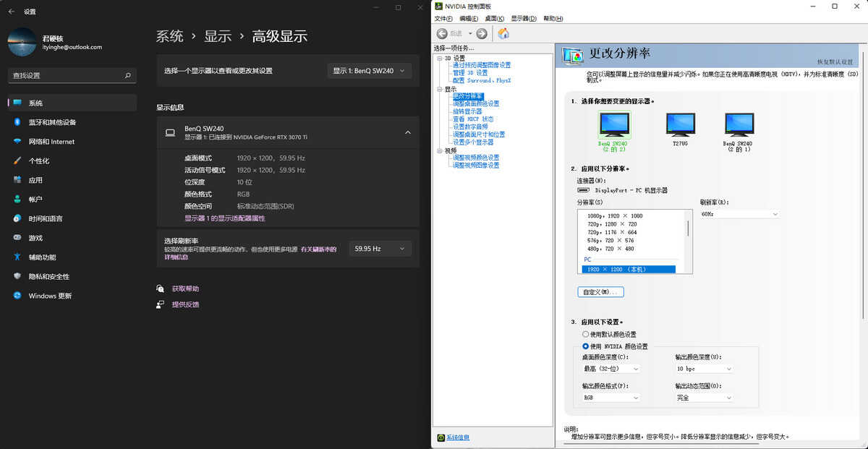Select 旋转显示器 in task tree
Viewport: 868px width, 449px height.
click(467, 111)
